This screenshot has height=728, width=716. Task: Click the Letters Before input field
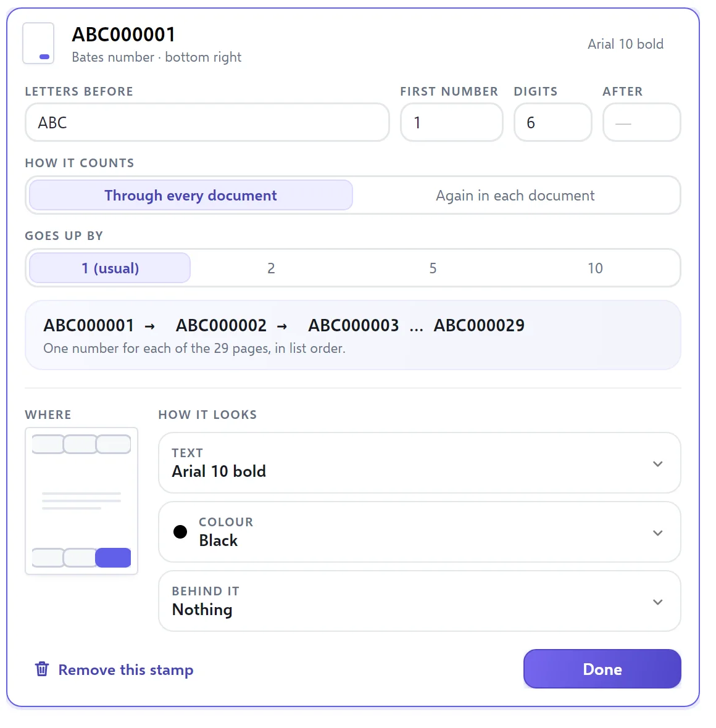(207, 123)
